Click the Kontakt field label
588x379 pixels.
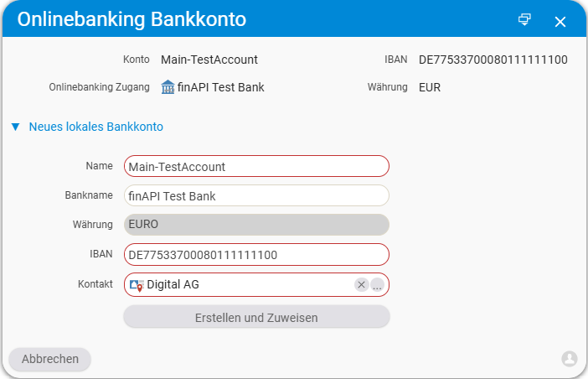click(95, 284)
